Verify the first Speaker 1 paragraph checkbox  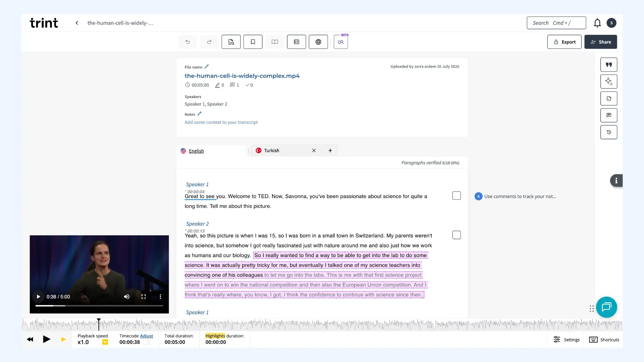[457, 196]
